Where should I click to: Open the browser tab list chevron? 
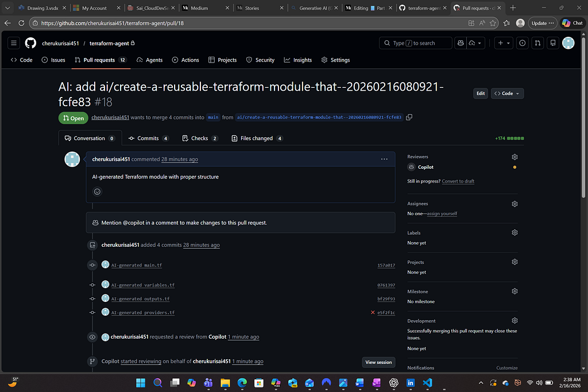(7, 8)
